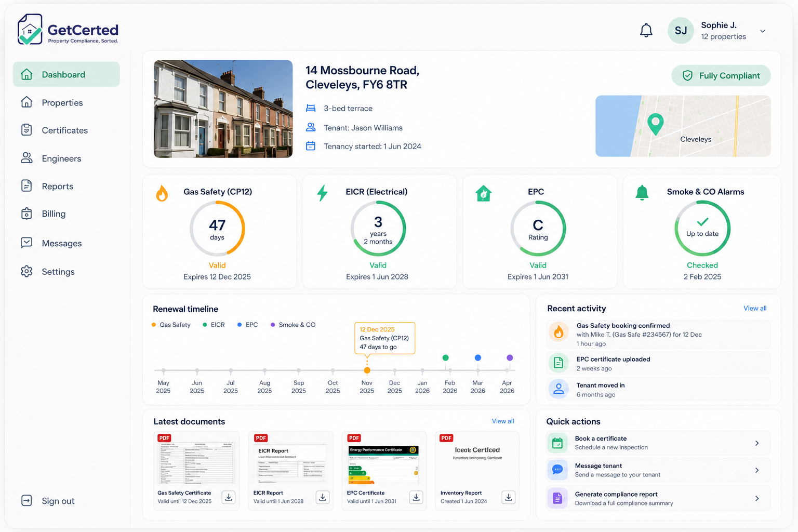
Task: Click Message tenant chat bubble icon
Action: point(557,470)
